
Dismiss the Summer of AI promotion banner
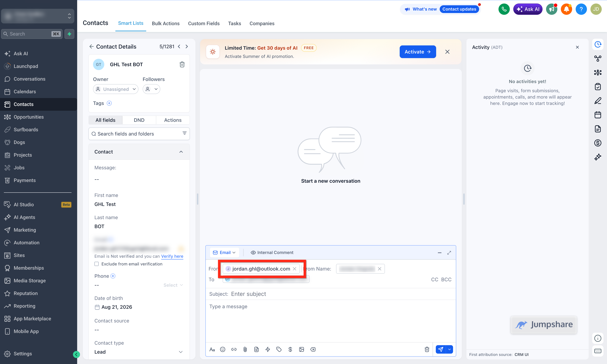click(447, 52)
